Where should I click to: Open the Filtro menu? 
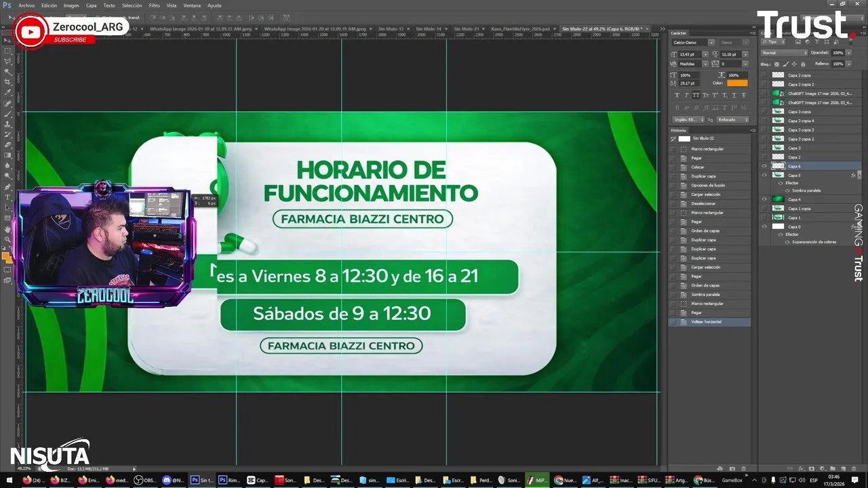pos(154,5)
